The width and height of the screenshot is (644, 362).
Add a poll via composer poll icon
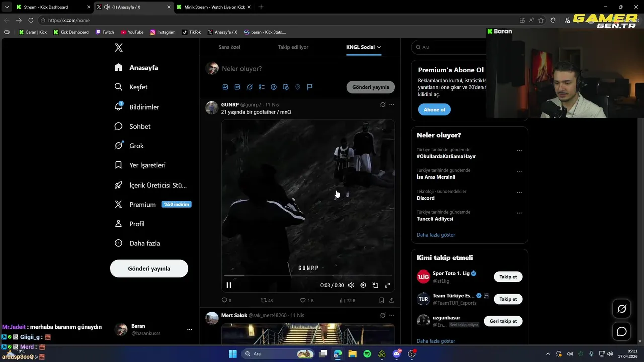[x=262, y=87]
